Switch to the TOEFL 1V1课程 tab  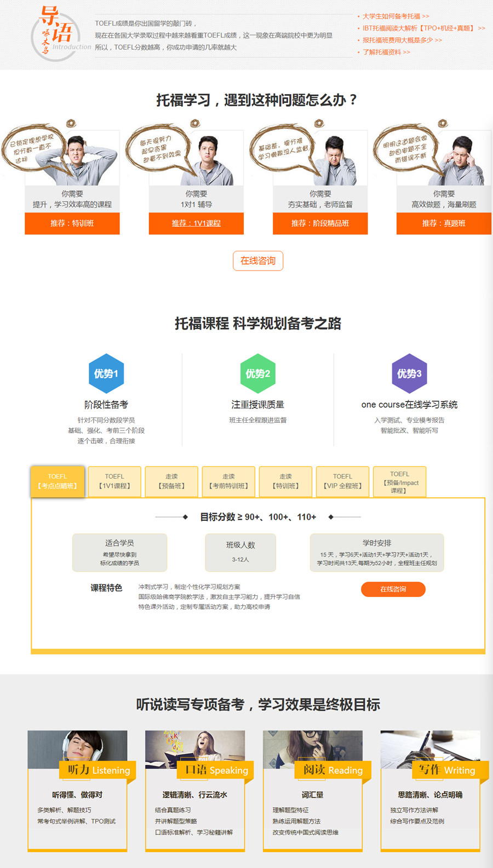click(x=114, y=481)
